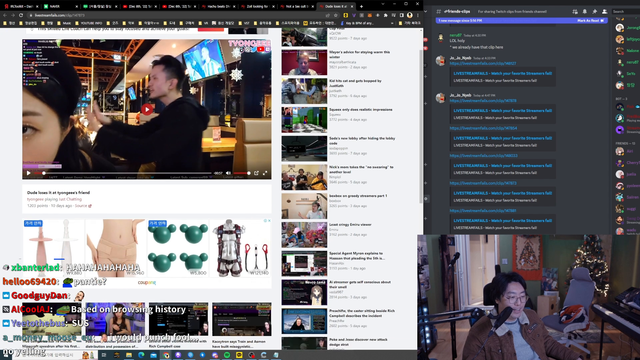The width and height of the screenshot is (640, 360).
Task: Open Discord notification settings bell
Action: (584, 11)
